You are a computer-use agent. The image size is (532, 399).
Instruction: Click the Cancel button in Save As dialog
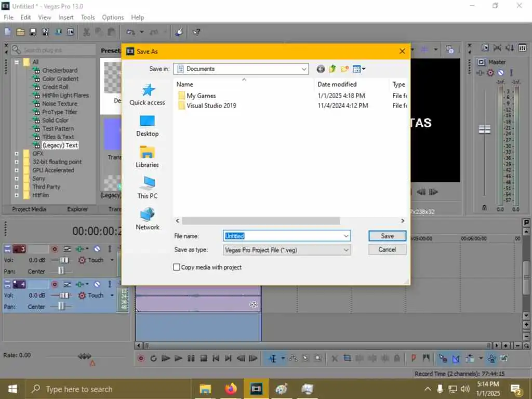(x=387, y=250)
